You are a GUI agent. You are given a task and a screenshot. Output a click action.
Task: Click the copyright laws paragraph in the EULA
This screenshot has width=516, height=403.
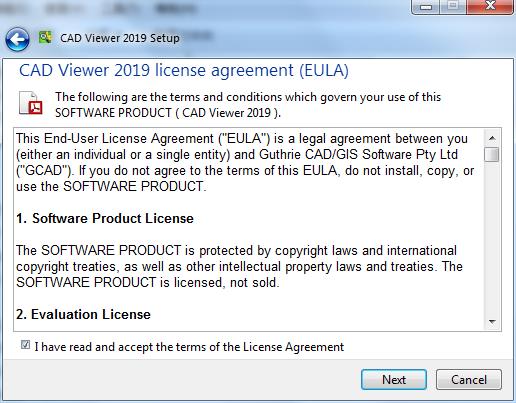[239, 266]
